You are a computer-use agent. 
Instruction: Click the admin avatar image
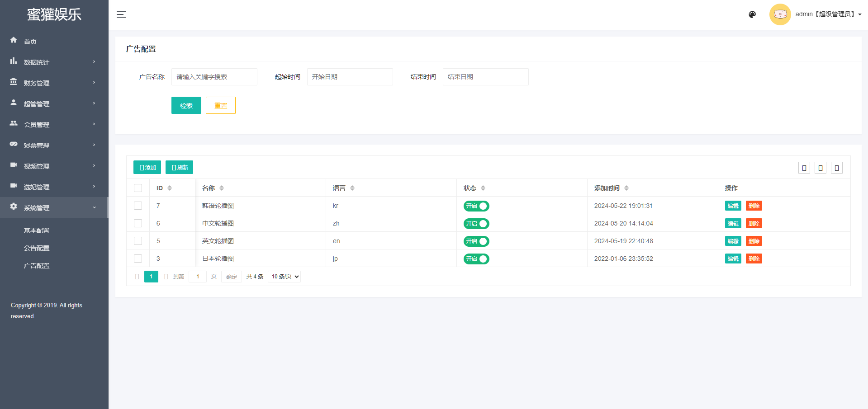780,14
